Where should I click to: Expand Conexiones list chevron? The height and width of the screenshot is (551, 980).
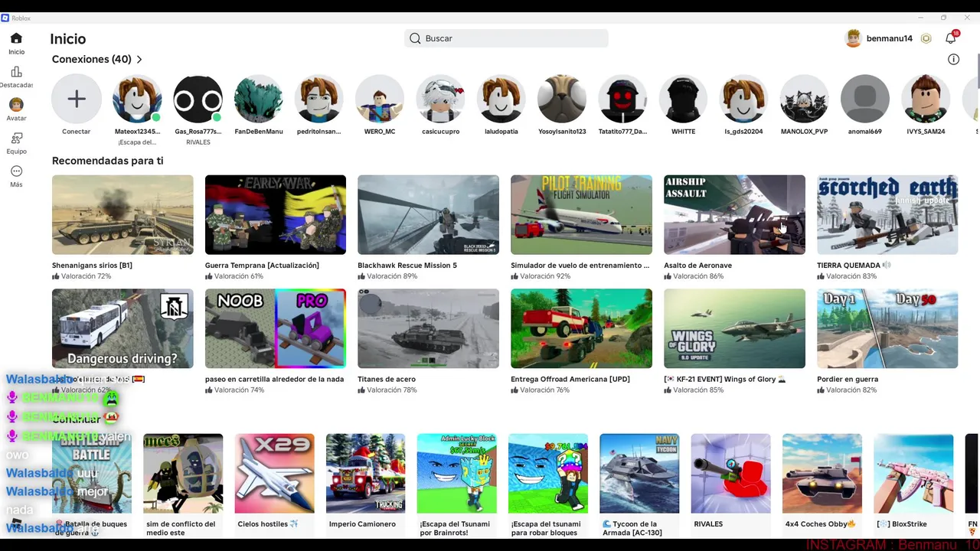tap(139, 59)
